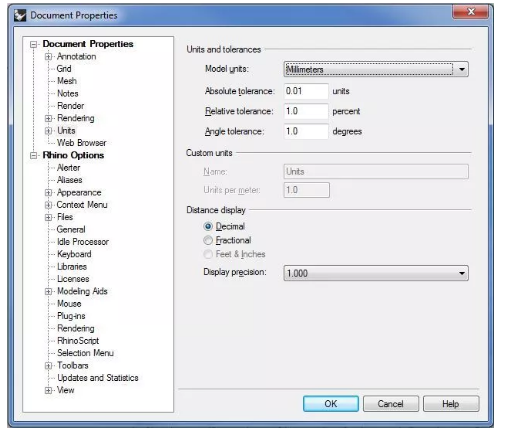Click the Angle tolerance field

coord(306,131)
